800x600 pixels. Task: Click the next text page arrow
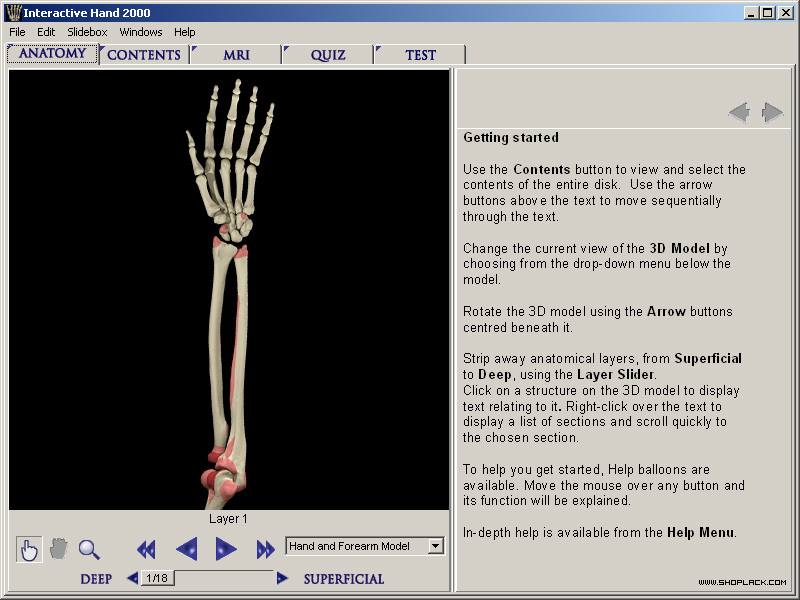click(772, 112)
